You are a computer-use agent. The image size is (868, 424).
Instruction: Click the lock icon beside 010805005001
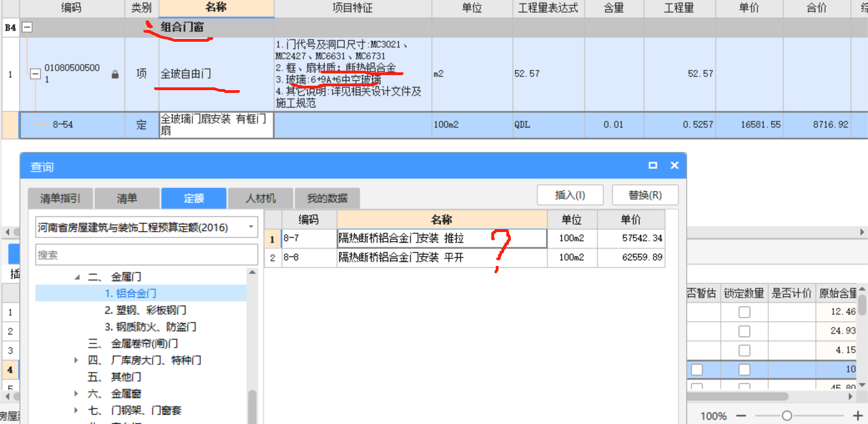115,74
